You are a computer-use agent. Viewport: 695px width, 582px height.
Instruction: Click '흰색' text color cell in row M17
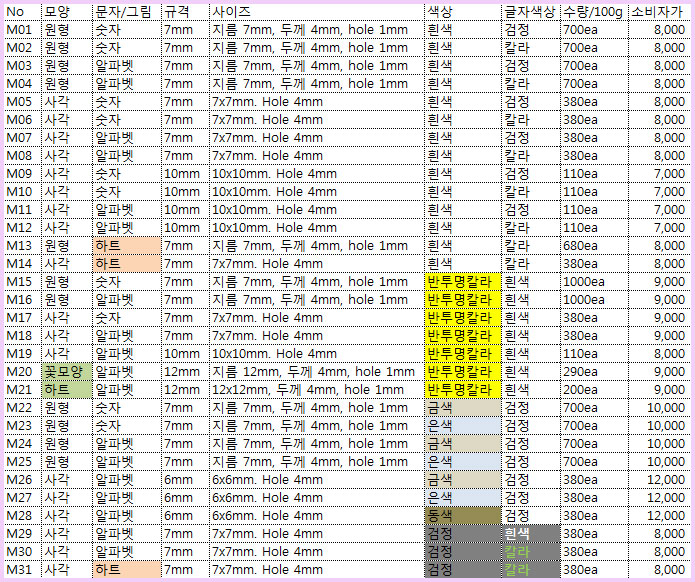point(531,318)
